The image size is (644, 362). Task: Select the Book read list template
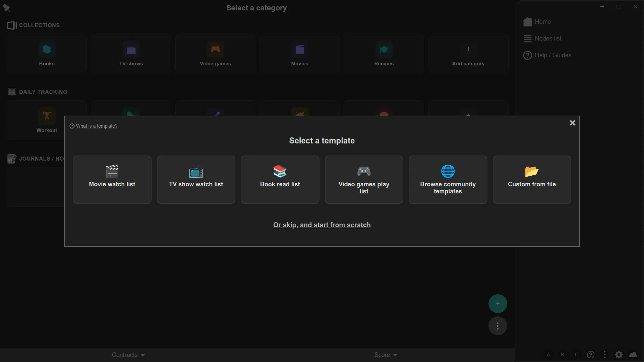(280, 179)
